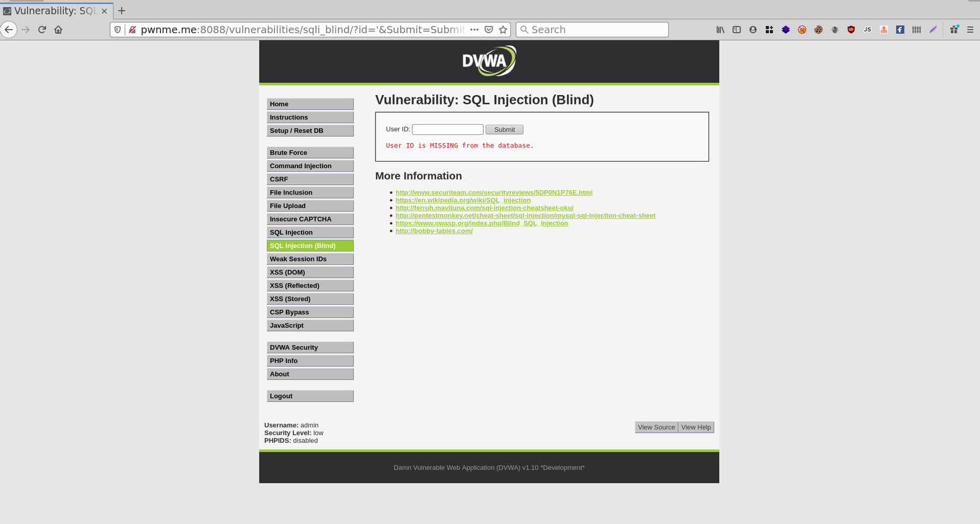Open the ferruh.mavituna.com cheatsheet link
This screenshot has width=980, height=524.
click(485, 208)
